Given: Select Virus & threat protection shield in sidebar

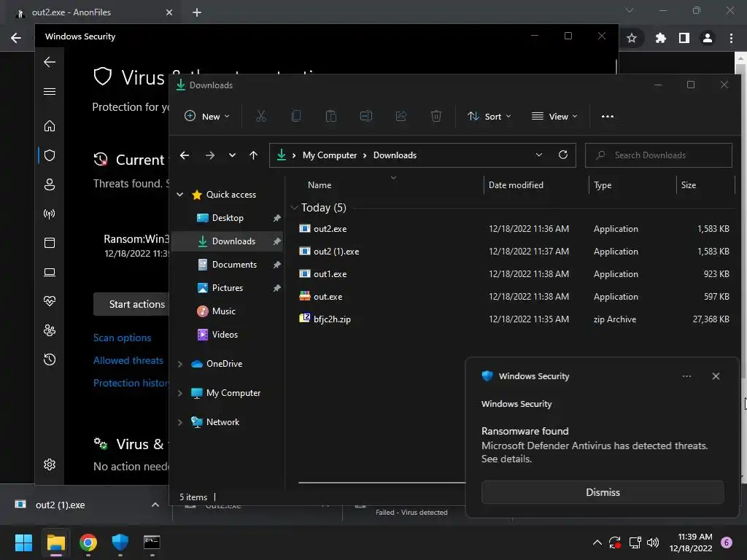Looking at the screenshot, I should 50,155.
